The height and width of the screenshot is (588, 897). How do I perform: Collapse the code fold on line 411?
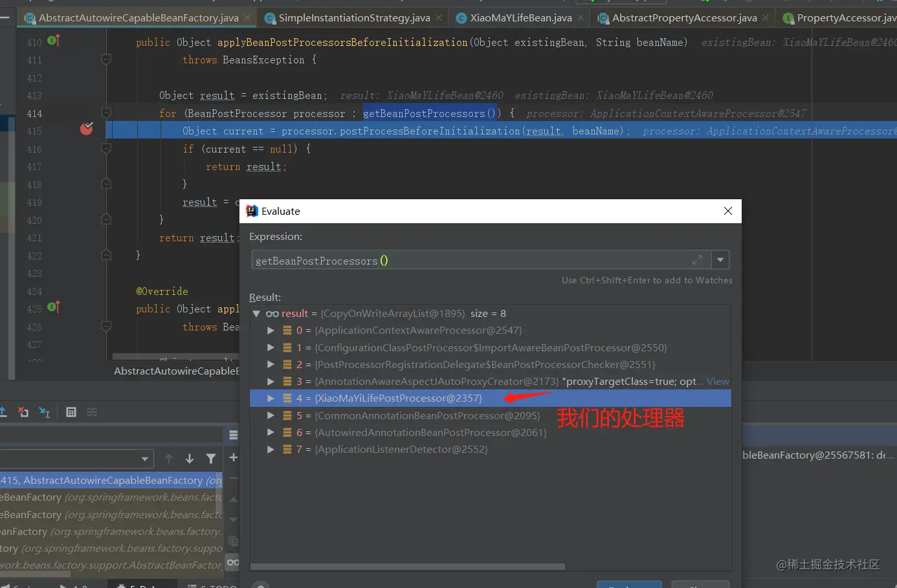pyautogui.click(x=106, y=60)
